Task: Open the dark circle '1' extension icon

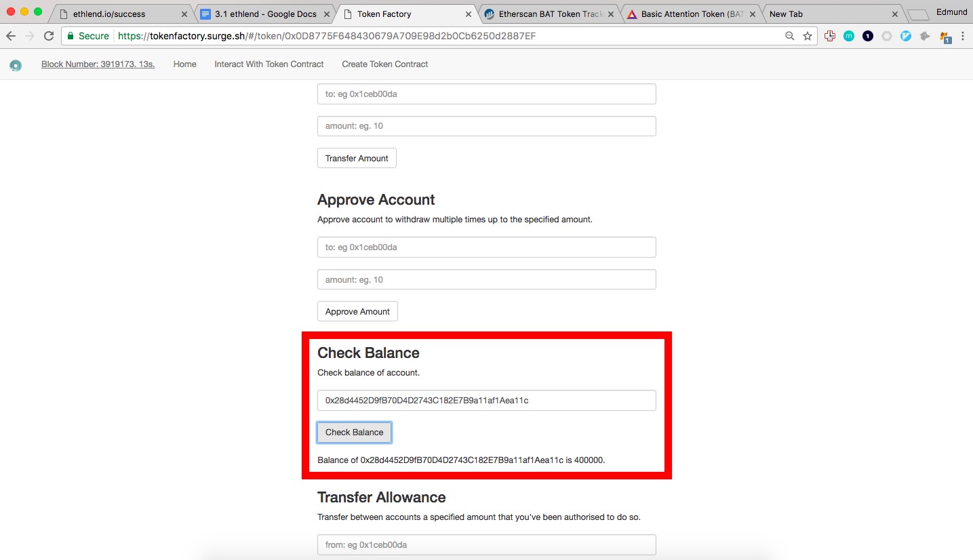Action: pyautogui.click(x=868, y=36)
